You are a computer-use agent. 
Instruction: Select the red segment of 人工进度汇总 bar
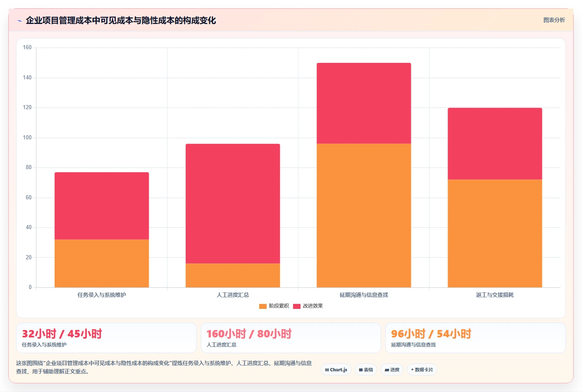[233, 203]
